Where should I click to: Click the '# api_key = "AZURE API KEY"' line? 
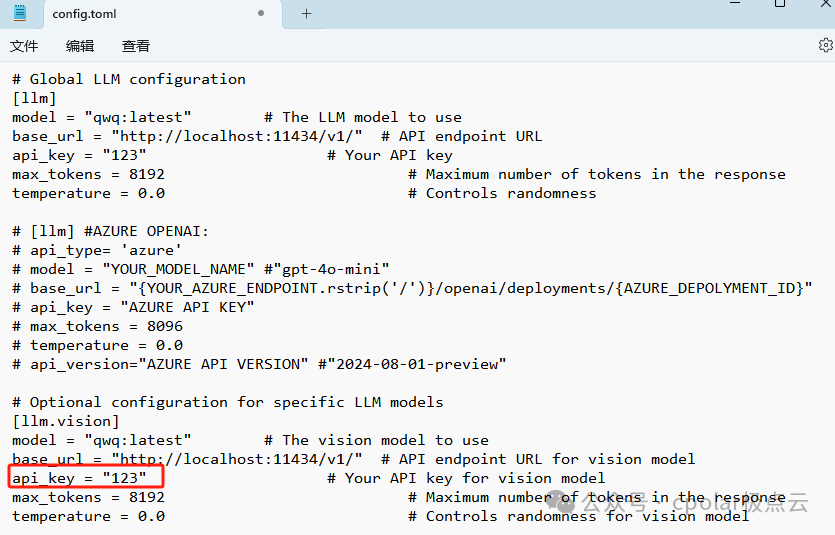pos(133,308)
